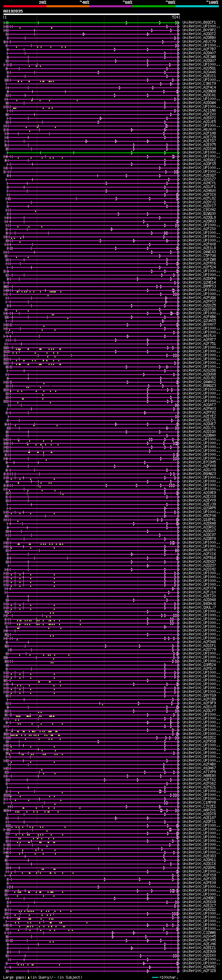Click hit label UniRef100_A2DIQ4
This screenshot has width=222, height=980.
(x=199, y=148)
